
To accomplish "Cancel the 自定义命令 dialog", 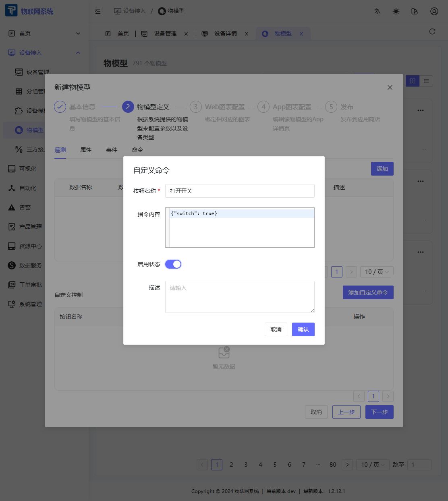I will (x=276, y=329).
